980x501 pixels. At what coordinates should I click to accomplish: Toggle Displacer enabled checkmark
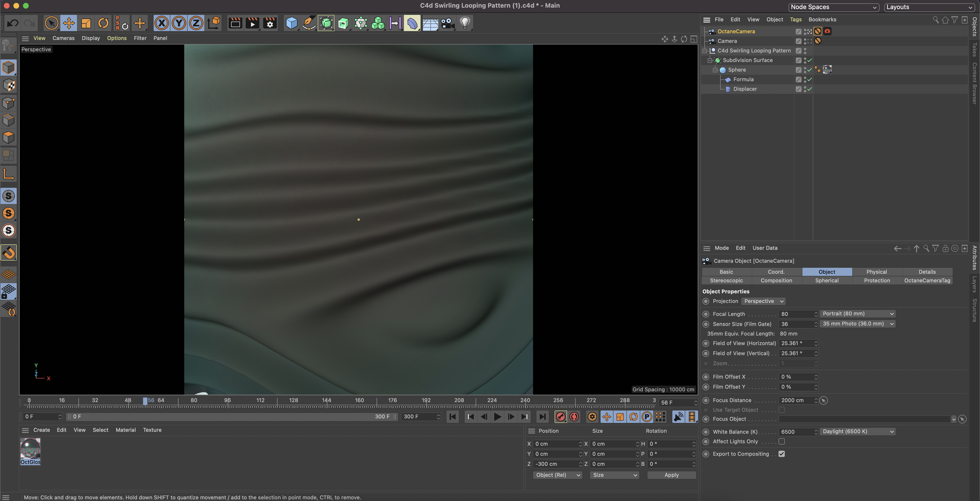tap(810, 89)
